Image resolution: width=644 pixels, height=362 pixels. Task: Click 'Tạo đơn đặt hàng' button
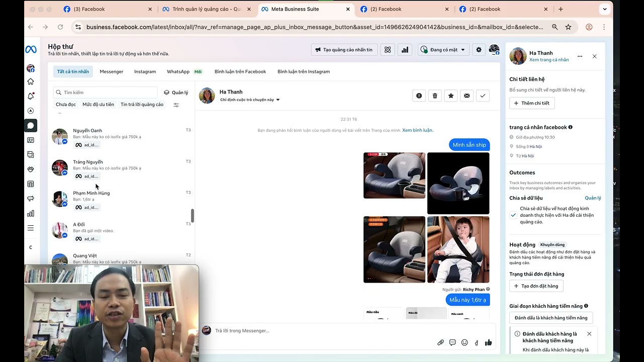tap(536, 286)
